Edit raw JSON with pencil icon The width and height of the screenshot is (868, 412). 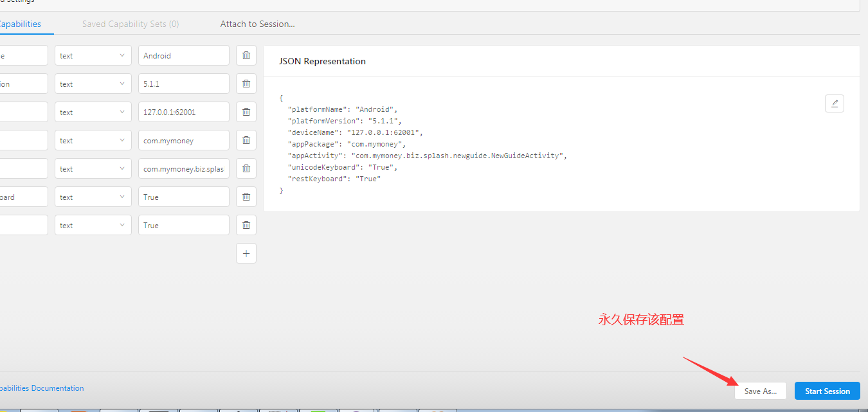pos(835,103)
